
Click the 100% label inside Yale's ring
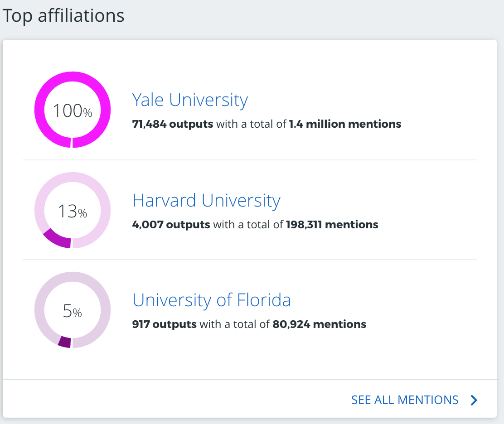coord(73,111)
